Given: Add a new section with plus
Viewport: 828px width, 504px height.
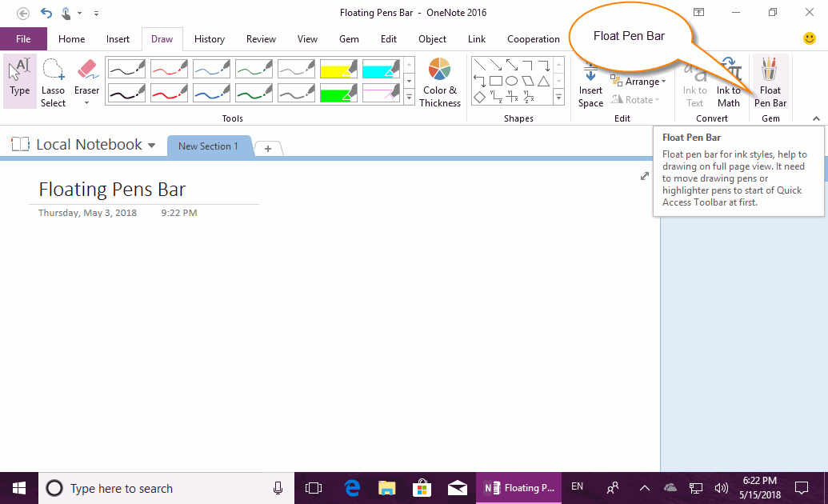Looking at the screenshot, I should (268, 149).
